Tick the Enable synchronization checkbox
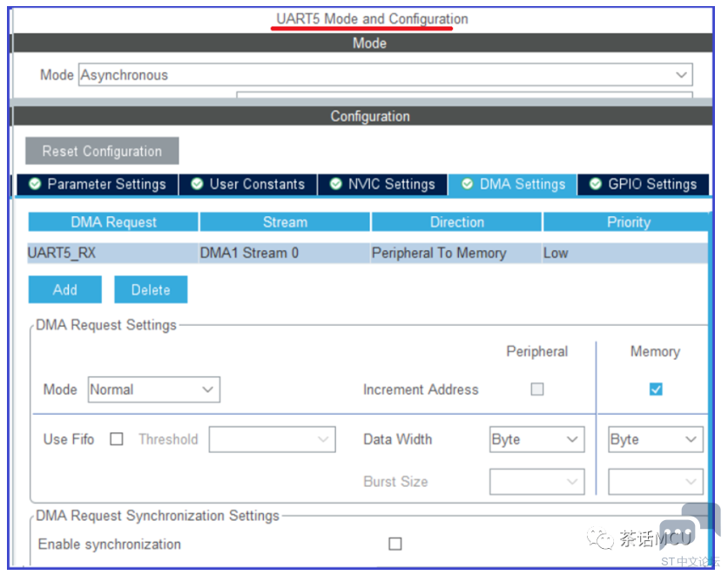This screenshot has width=728, height=575. [395, 544]
